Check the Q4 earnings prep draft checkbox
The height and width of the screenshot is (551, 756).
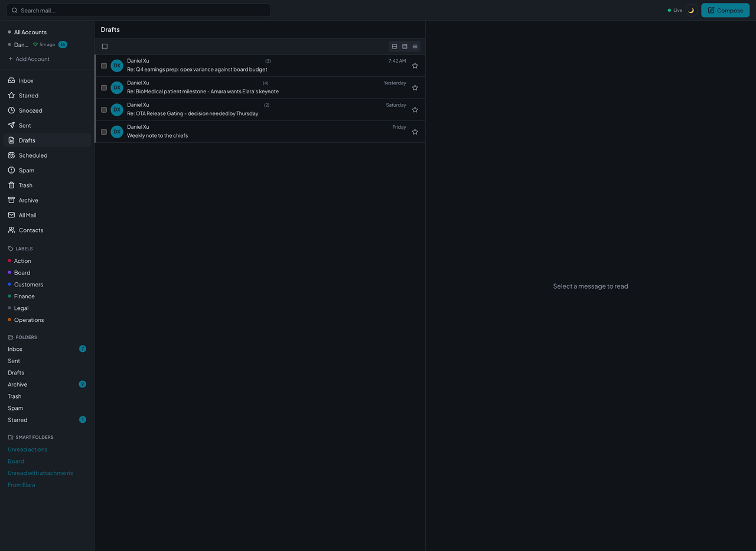(x=104, y=66)
